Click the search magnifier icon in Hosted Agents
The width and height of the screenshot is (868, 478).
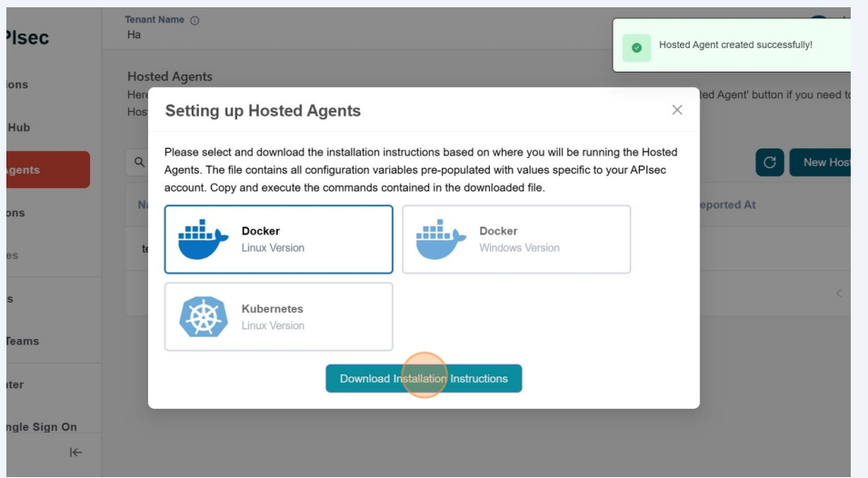(140, 163)
